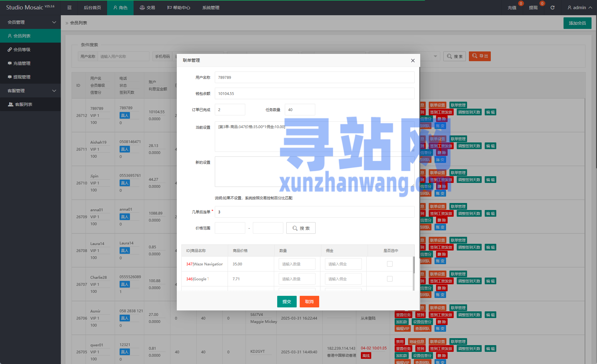Screen dimensions: 597x364
Task: Click commission input for 347|Waze Navigation
Action: [343, 264]
